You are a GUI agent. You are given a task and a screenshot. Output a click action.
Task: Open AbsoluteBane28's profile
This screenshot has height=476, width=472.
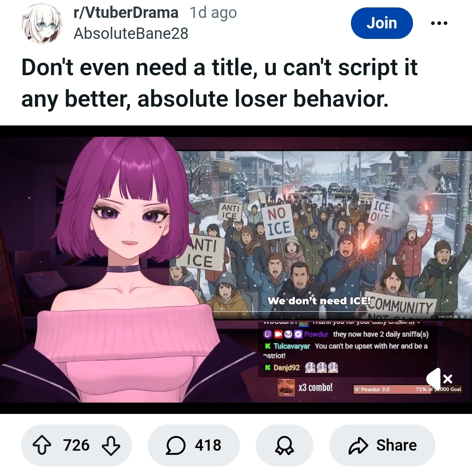(x=131, y=33)
